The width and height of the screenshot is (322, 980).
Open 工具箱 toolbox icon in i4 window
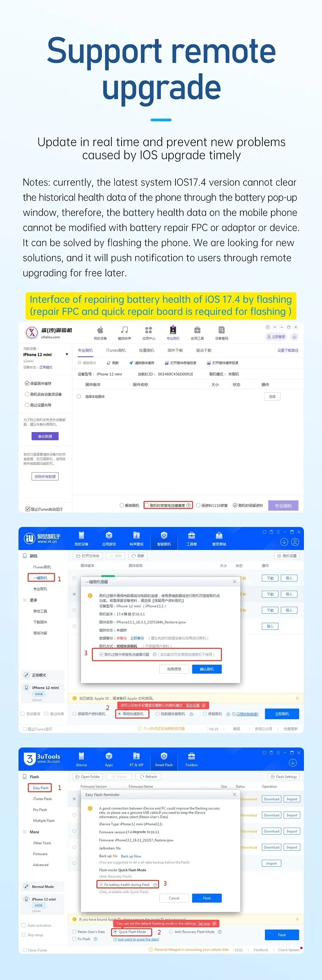192,538
